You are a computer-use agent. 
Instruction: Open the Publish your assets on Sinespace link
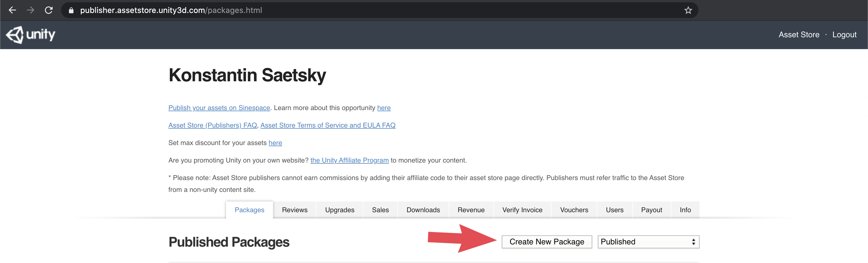(x=219, y=108)
